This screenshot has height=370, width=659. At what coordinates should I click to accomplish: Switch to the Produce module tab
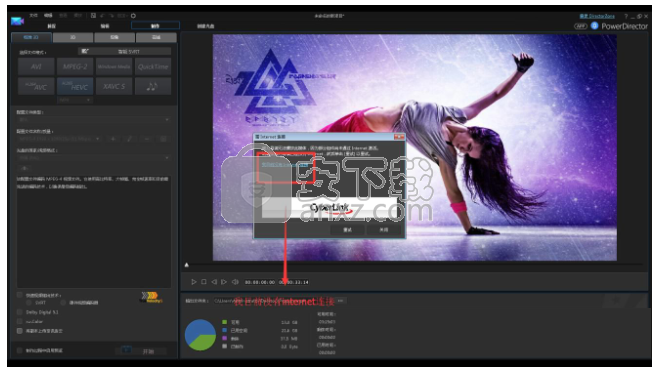(156, 26)
